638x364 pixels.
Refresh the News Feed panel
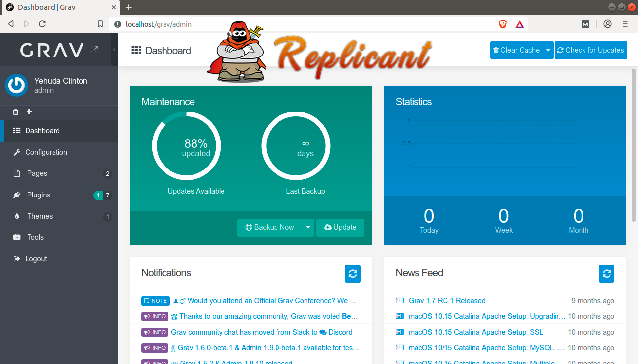[607, 274]
